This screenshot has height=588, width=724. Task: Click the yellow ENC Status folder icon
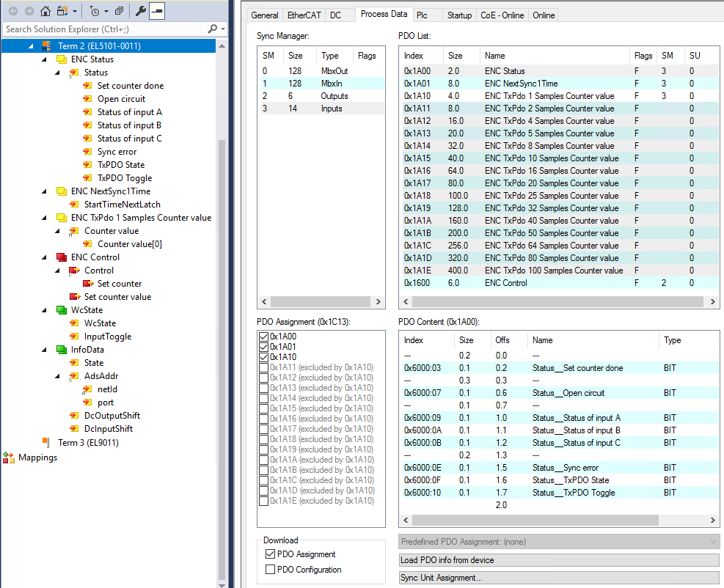tap(62, 59)
